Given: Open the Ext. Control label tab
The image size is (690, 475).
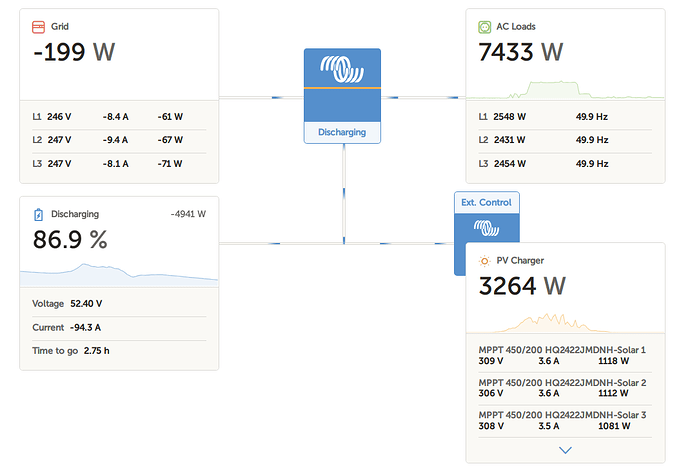Looking at the screenshot, I should coord(486,203).
